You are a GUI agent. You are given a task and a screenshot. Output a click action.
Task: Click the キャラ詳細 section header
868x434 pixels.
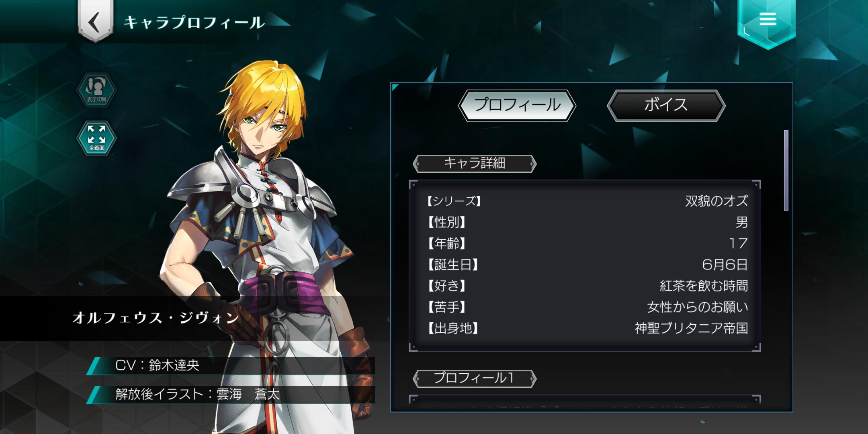pos(475,164)
